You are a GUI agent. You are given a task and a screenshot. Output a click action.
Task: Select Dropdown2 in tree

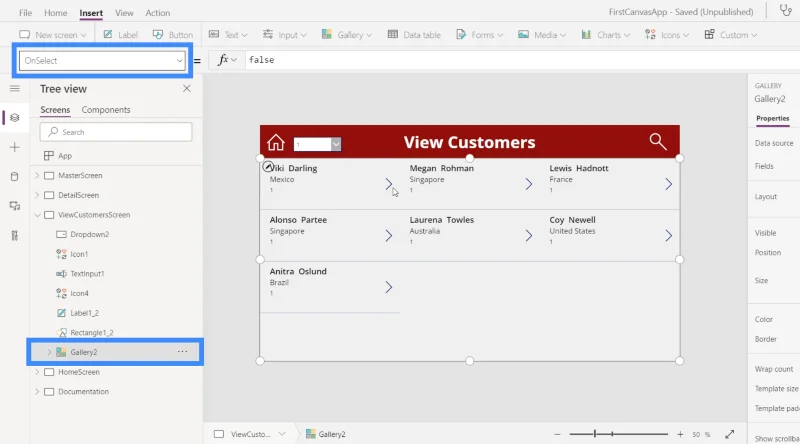(x=89, y=234)
